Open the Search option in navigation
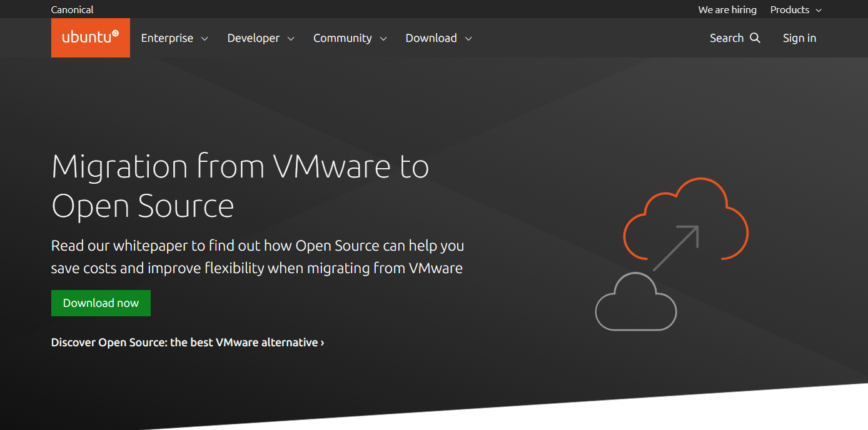Viewport: 868px width, 430px height. [735, 38]
